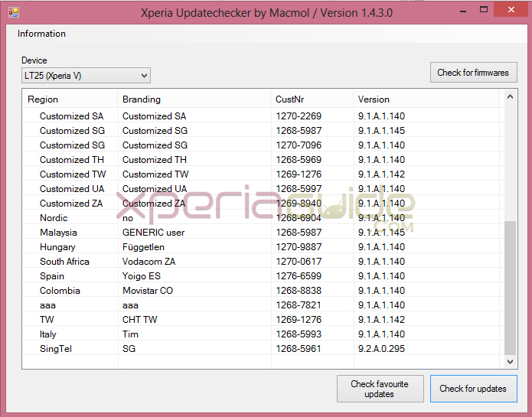
Task: Close the Xperia Updatechecker window
Action: click(511, 10)
